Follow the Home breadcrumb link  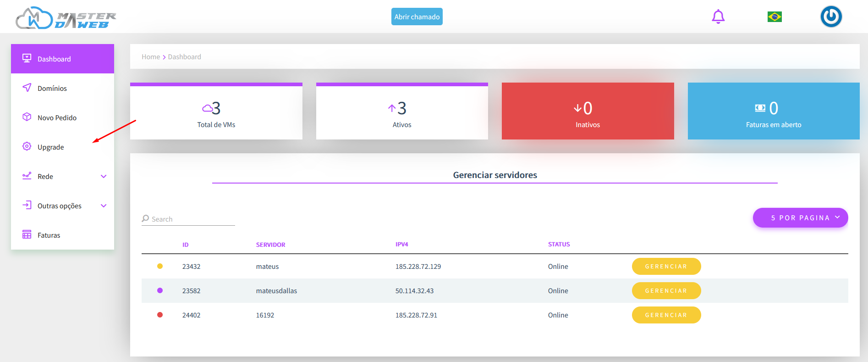click(x=151, y=57)
